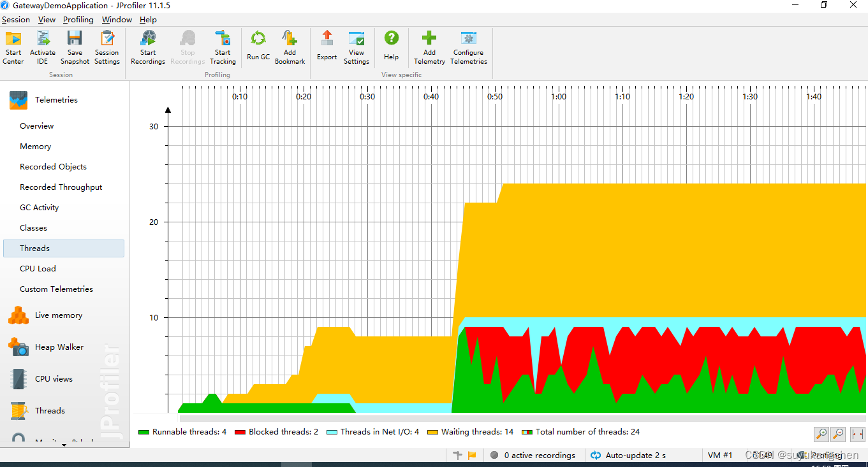Fit graph to window width
Viewport: 868px width, 467px height.
(857, 434)
